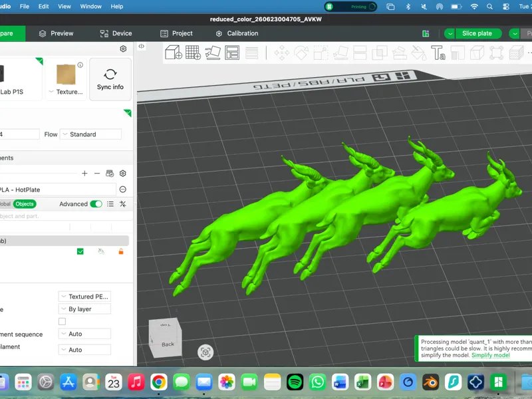The height and width of the screenshot is (399, 532).
Task: Click the Sync info button
Action: pyautogui.click(x=110, y=79)
